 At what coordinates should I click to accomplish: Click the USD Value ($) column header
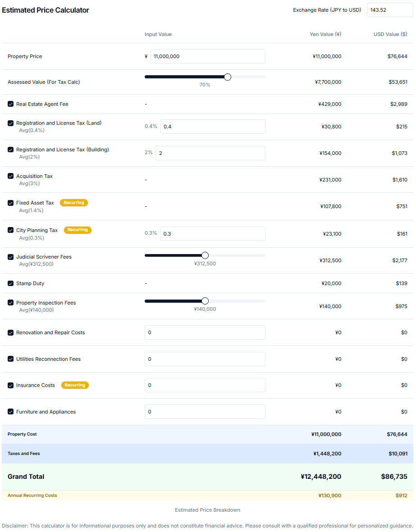tap(390, 34)
